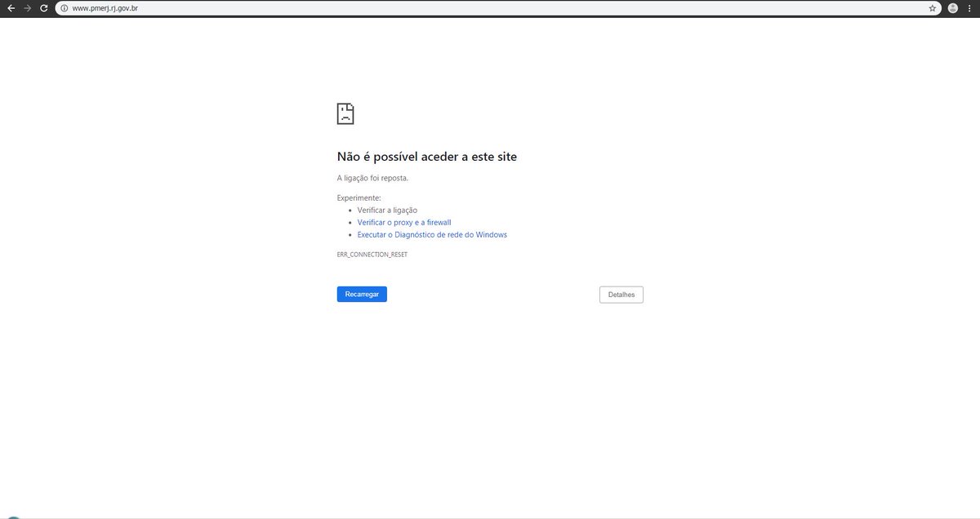Click the 'Verificar a ligação' suggestion
This screenshot has width=980, height=519.
[x=385, y=210]
